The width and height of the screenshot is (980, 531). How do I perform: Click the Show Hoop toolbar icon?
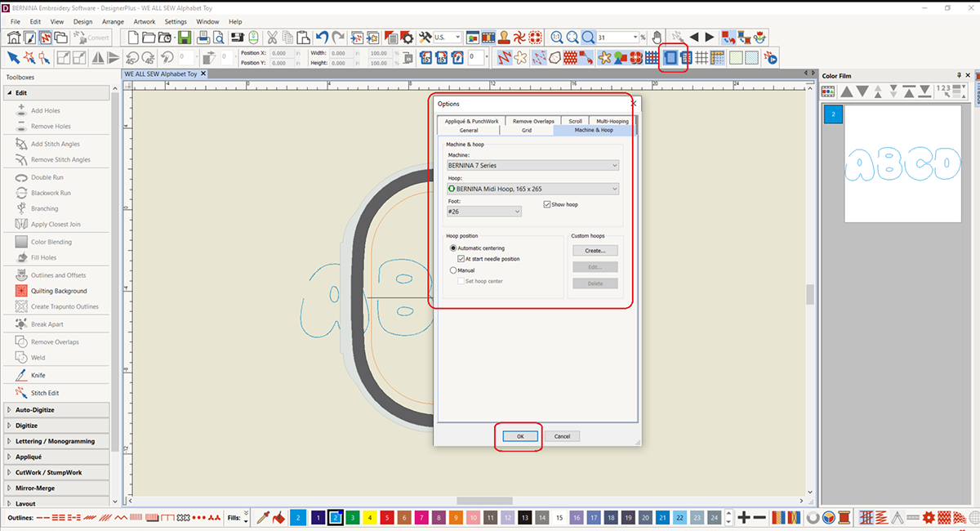point(669,58)
